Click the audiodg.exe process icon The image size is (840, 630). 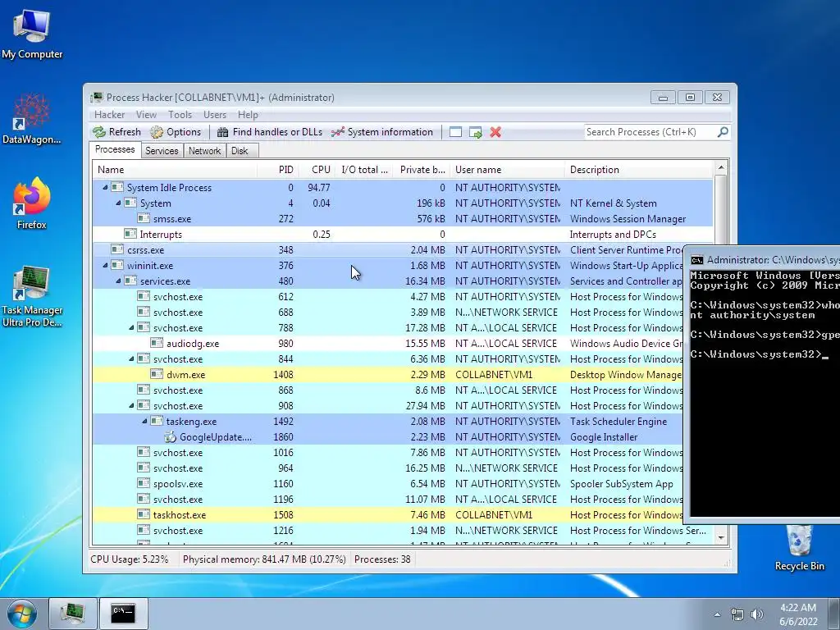tap(157, 343)
